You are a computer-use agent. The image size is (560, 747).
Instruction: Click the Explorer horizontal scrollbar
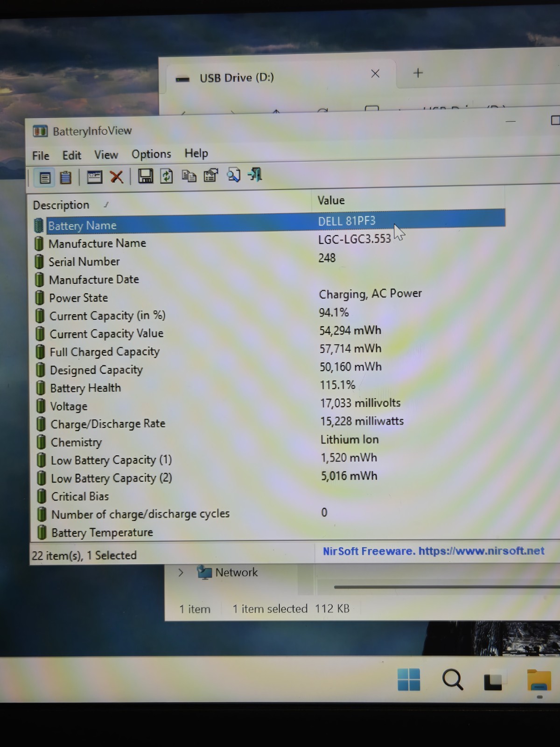[447, 587]
